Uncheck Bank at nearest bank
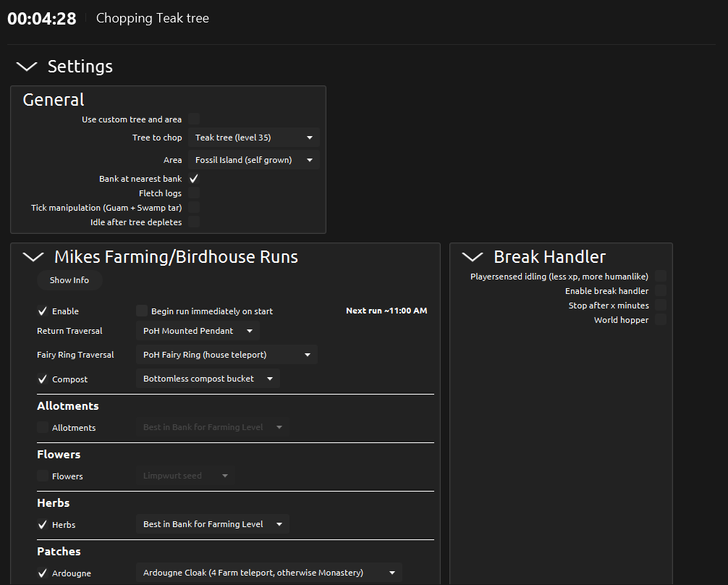Screen dimensions: 728x585 194,179
